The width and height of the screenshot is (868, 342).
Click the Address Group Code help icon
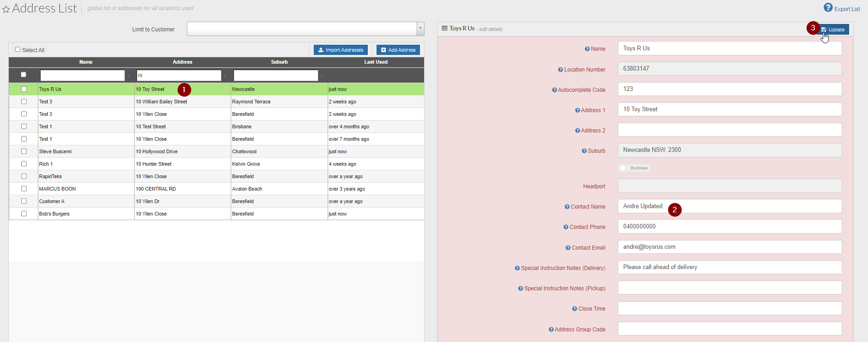click(x=551, y=330)
